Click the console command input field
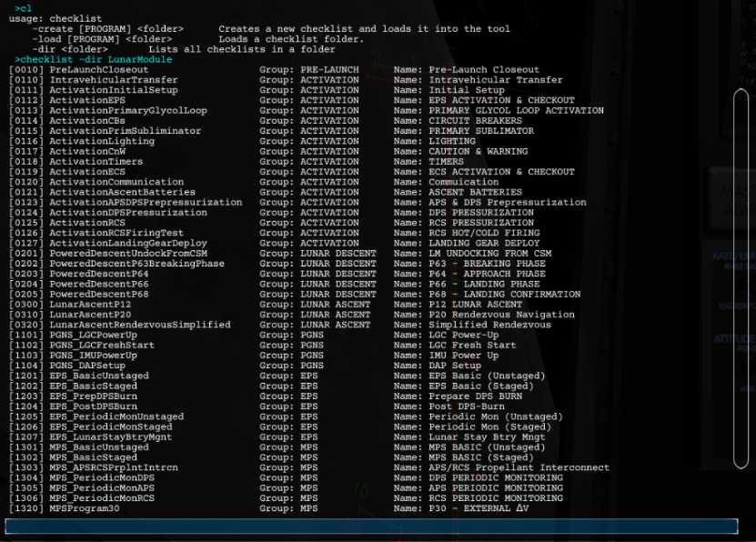The image size is (756, 542). pyautogui.click(x=371, y=527)
